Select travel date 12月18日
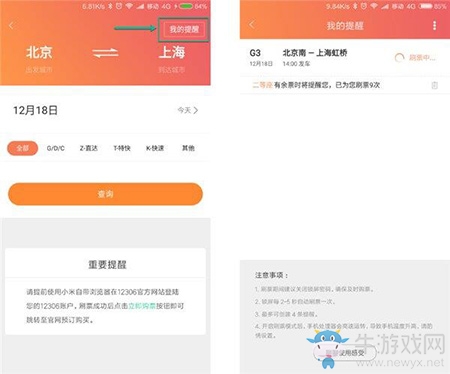This screenshot has width=450, height=374. point(35,110)
